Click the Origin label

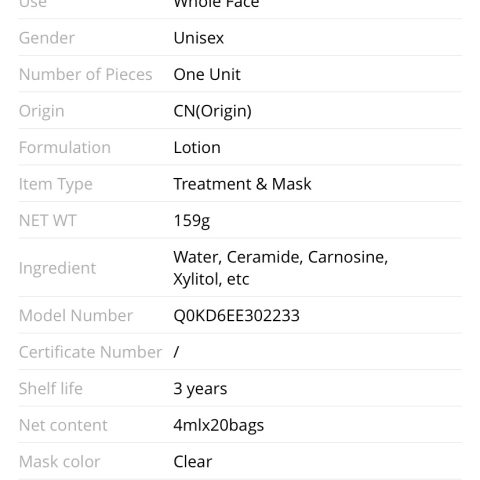point(42,111)
